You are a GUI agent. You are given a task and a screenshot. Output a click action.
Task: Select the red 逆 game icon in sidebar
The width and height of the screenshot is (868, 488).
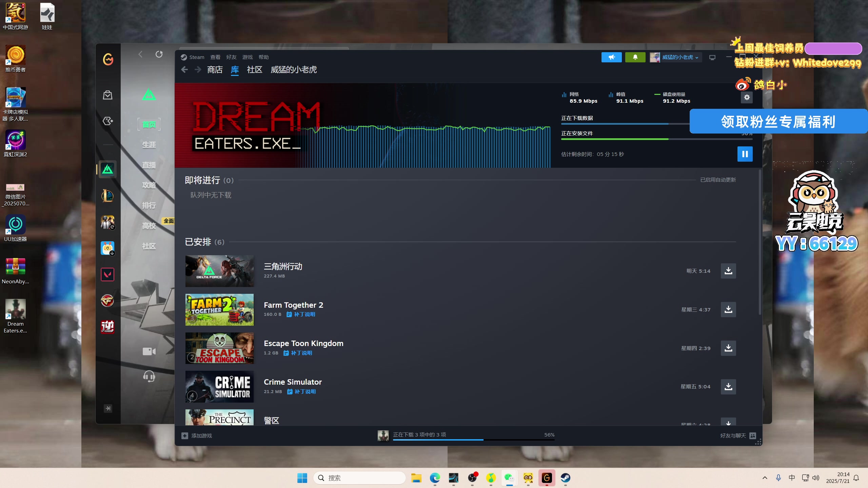pos(108,327)
